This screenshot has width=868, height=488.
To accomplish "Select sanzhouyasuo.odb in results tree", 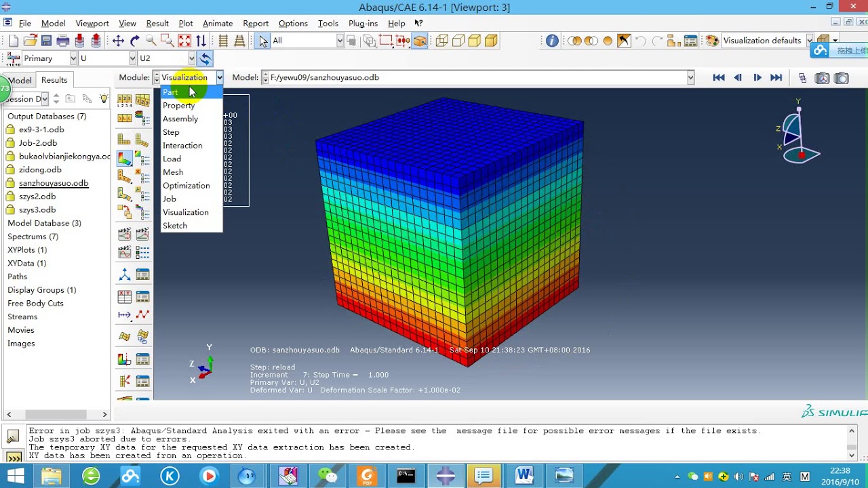I will point(54,183).
